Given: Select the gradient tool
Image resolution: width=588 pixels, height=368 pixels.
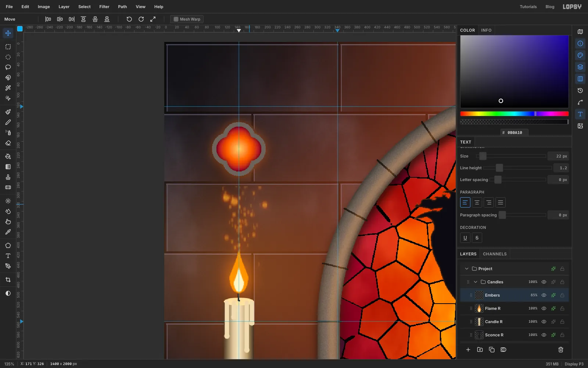Looking at the screenshot, I should [x=8, y=167].
